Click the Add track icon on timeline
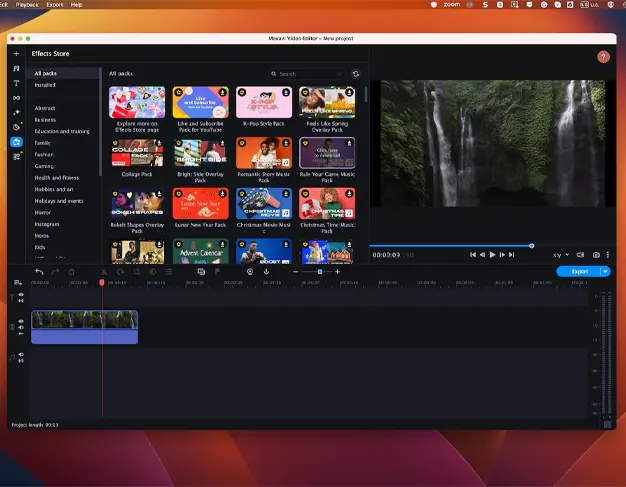The image size is (626, 487). tap(18, 283)
